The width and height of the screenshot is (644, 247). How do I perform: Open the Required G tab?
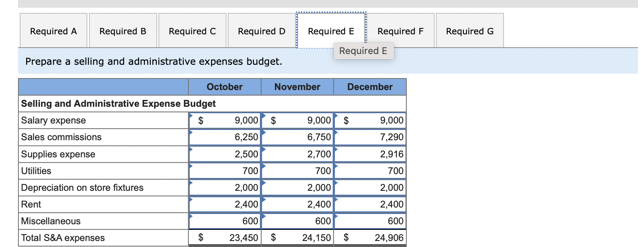pos(469,30)
